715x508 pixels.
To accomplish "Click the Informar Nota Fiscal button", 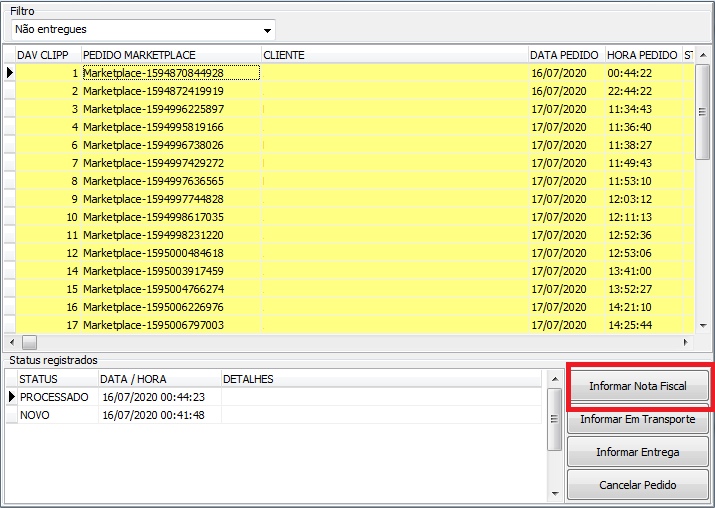I will 638,386.
